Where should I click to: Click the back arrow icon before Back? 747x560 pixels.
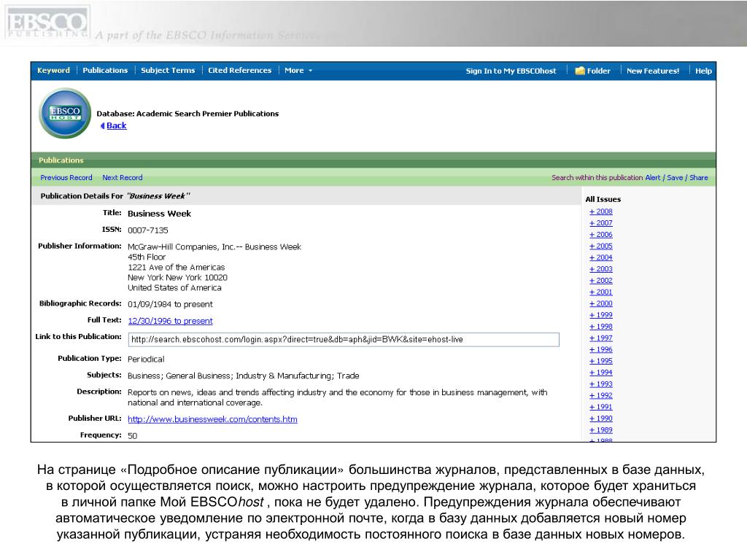pyautogui.click(x=102, y=125)
